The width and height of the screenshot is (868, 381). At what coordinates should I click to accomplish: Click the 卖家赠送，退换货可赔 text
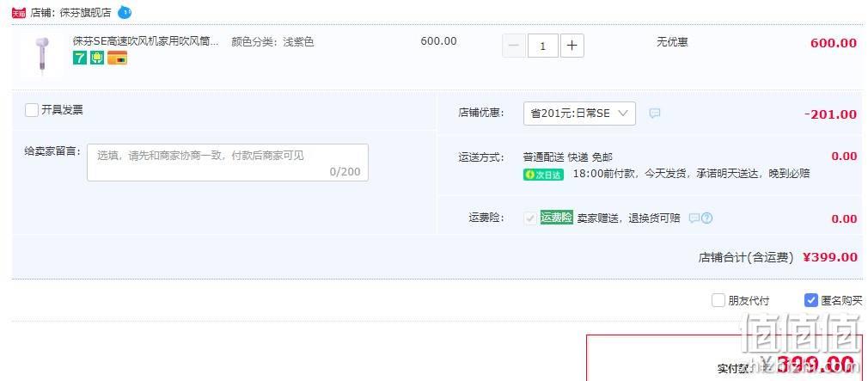628,218
